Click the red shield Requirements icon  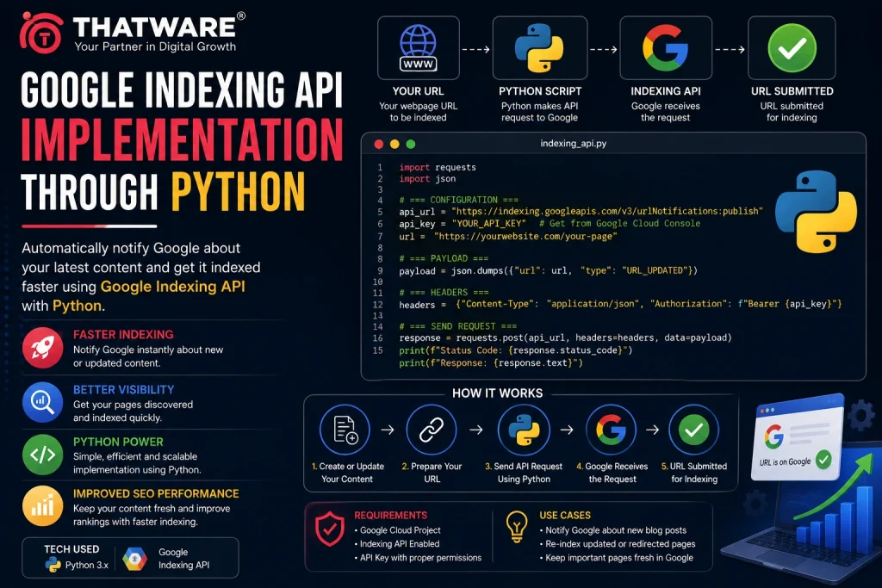330,529
